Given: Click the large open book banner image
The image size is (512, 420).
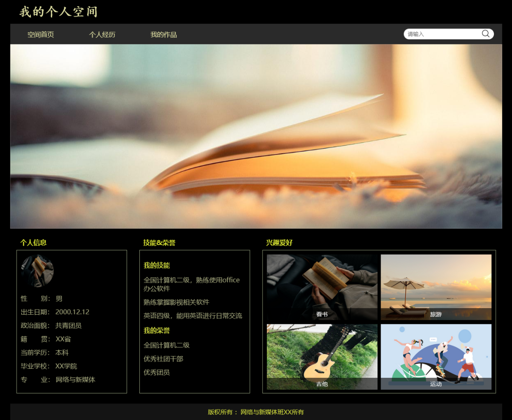Looking at the screenshot, I should [256, 137].
